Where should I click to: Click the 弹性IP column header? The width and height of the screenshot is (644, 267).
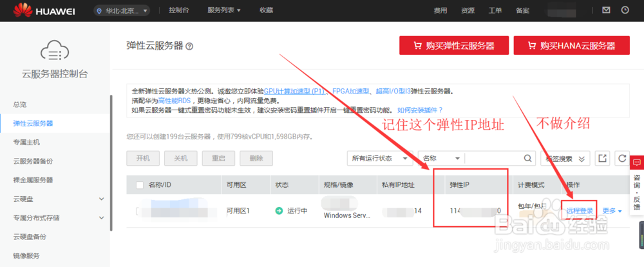[459, 185]
